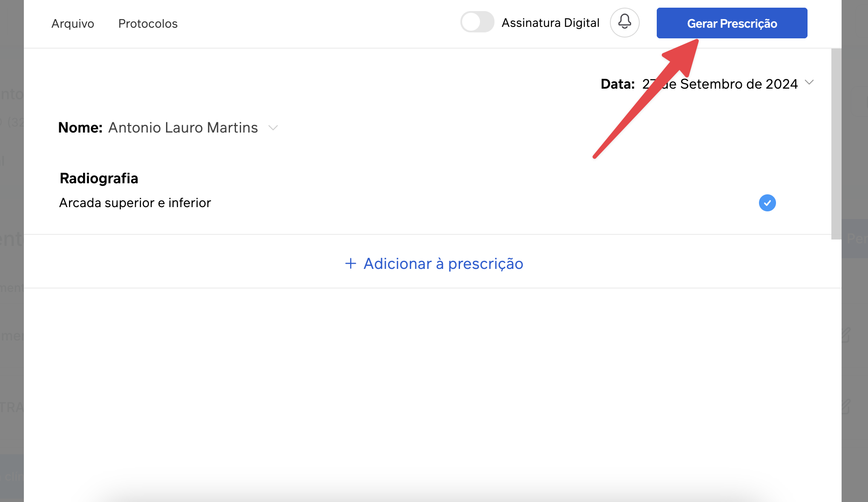
Task: Click the plus icon before Adicionar à prescrição
Action: [351, 263]
